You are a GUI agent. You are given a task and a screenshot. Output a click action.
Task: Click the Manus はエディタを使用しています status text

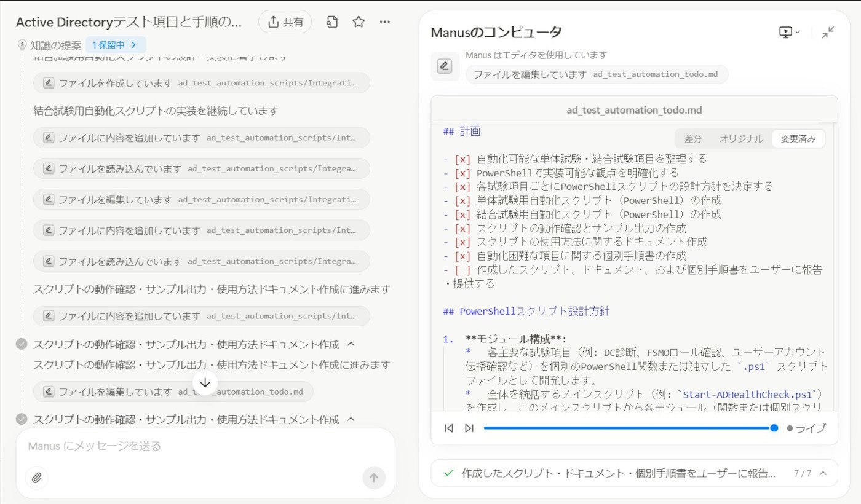tap(536, 55)
